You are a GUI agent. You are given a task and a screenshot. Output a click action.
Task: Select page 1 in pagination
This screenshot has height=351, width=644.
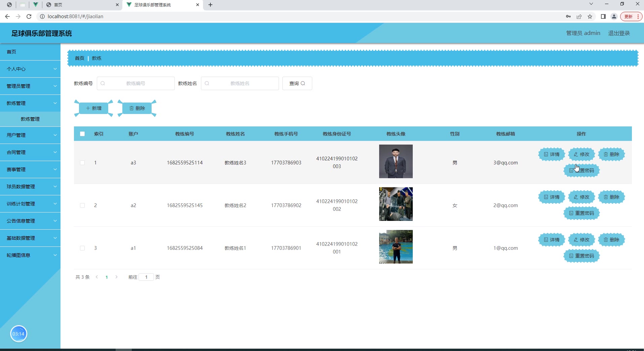107,277
